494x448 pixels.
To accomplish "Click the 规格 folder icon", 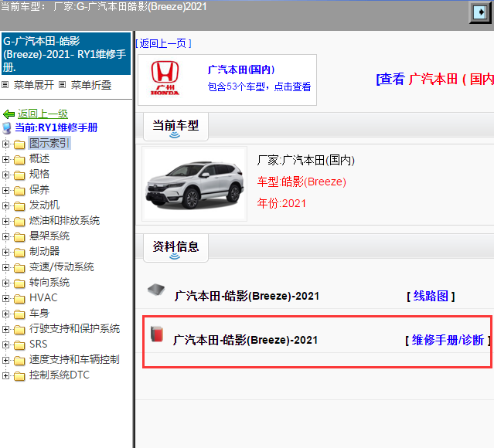I will tap(19, 175).
